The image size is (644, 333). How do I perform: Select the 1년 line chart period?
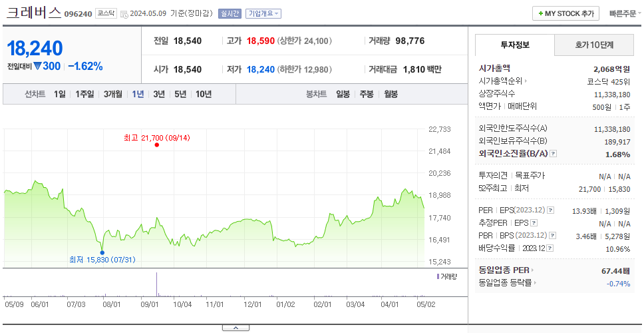pos(138,94)
